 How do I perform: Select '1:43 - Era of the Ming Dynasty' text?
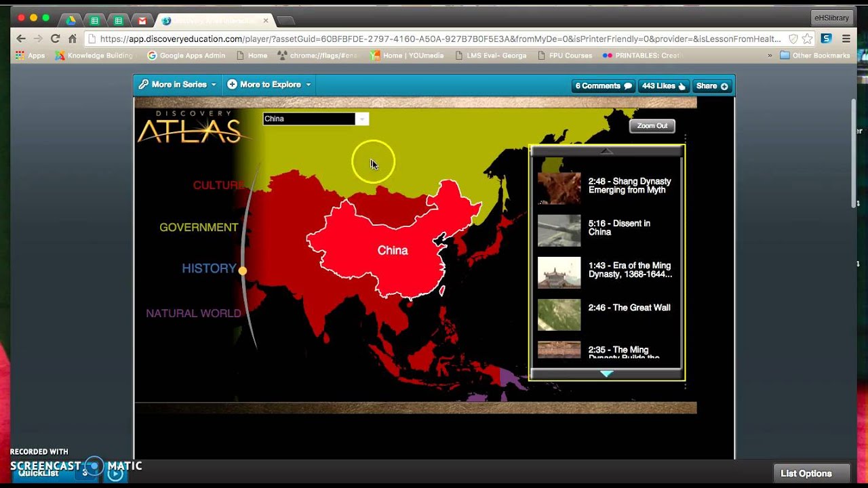[631, 270]
